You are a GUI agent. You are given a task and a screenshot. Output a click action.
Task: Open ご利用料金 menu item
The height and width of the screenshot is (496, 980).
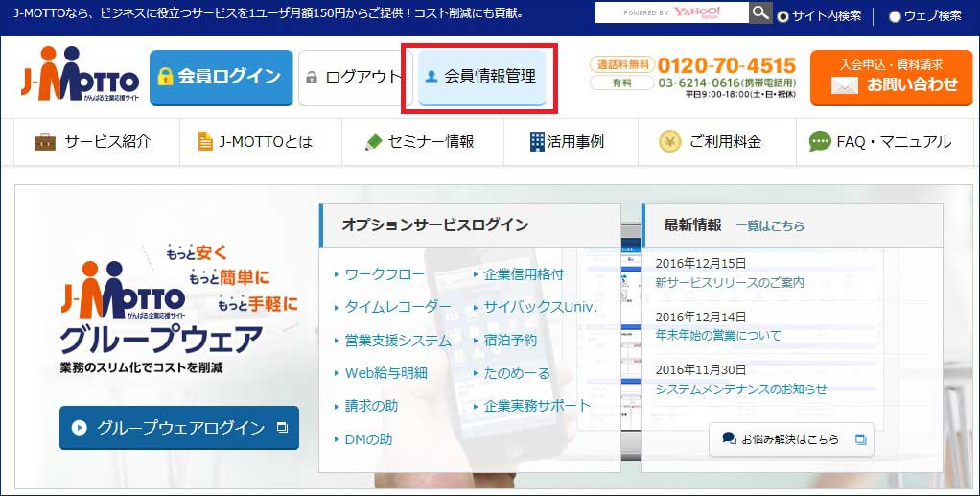tap(717, 142)
